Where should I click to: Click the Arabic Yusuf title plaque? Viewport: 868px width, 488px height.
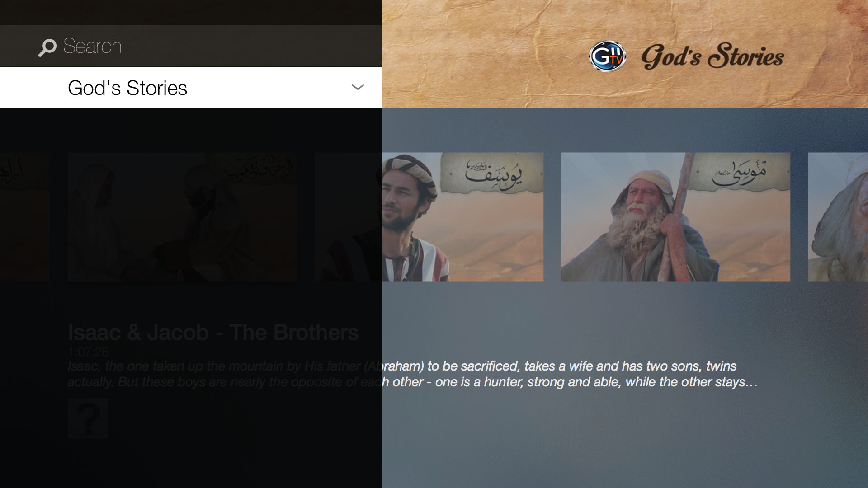(x=493, y=173)
